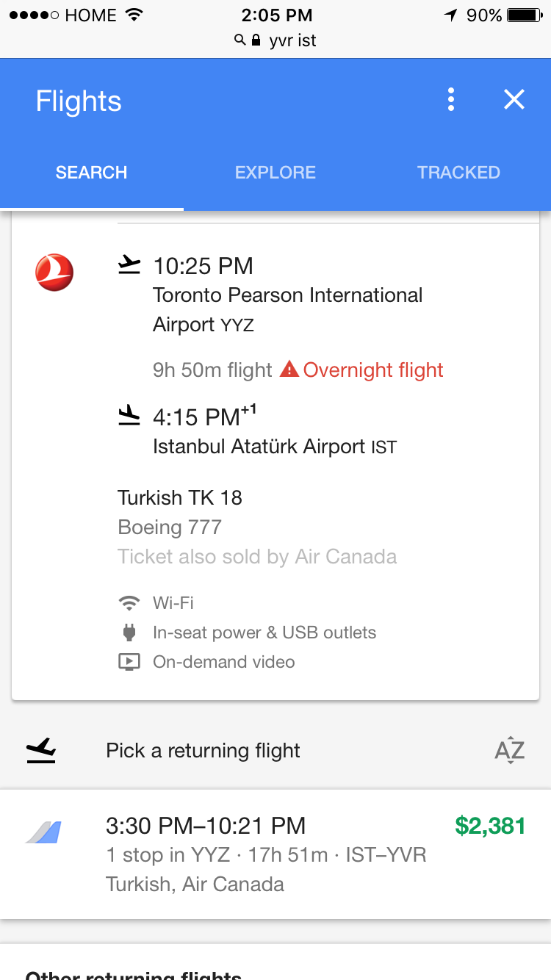Tap the landing plane icon at 4:15 PM

point(129,416)
